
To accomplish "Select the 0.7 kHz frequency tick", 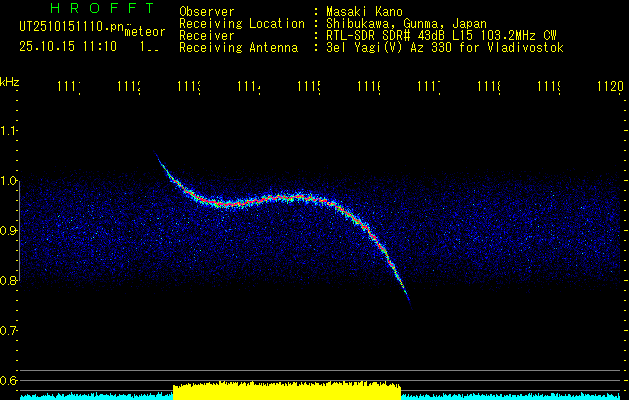I will tap(9, 331).
